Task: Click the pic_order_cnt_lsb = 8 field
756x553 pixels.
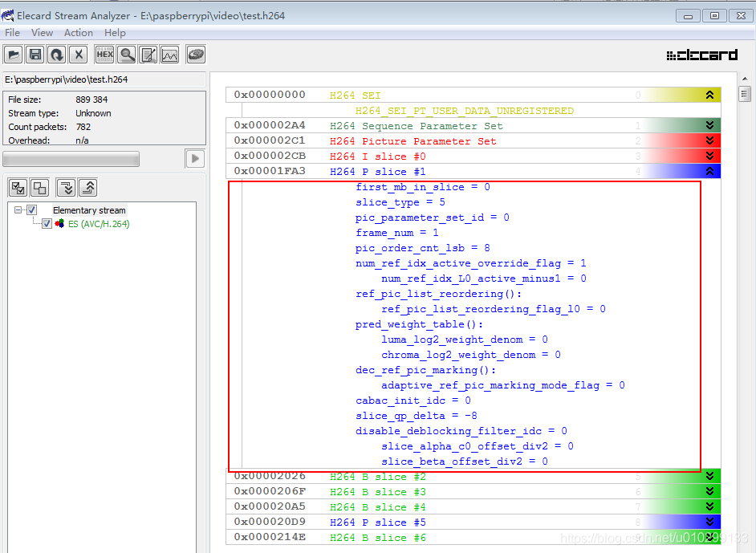Action: (x=422, y=248)
